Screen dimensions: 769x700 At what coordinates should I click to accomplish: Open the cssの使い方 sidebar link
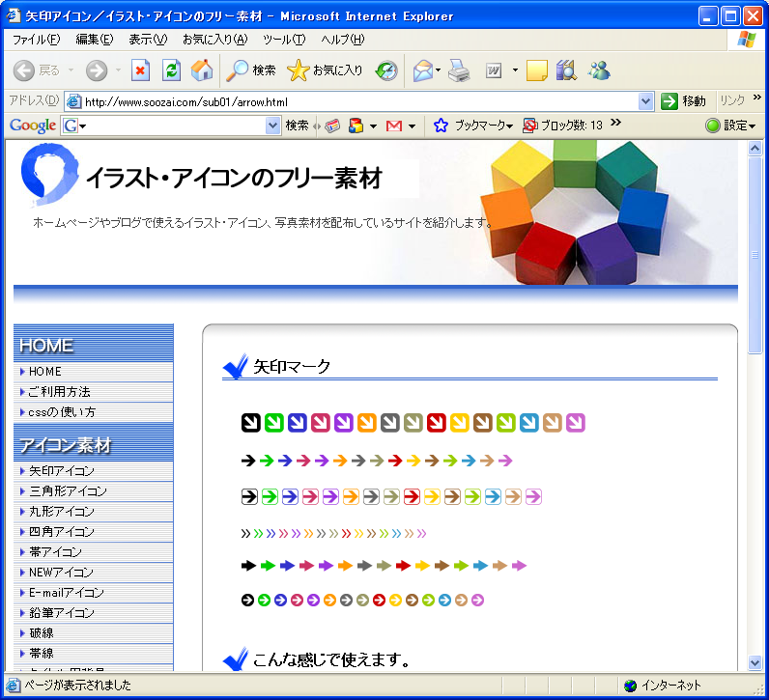point(62,411)
